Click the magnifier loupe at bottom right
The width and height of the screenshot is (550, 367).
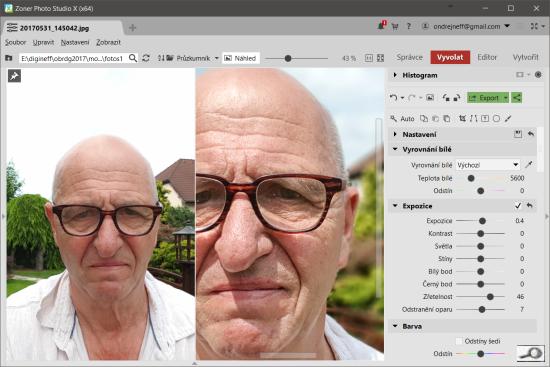point(530,353)
